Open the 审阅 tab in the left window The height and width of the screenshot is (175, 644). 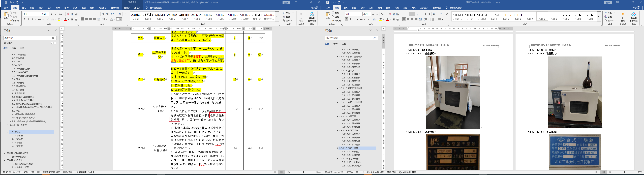pos(75,8)
